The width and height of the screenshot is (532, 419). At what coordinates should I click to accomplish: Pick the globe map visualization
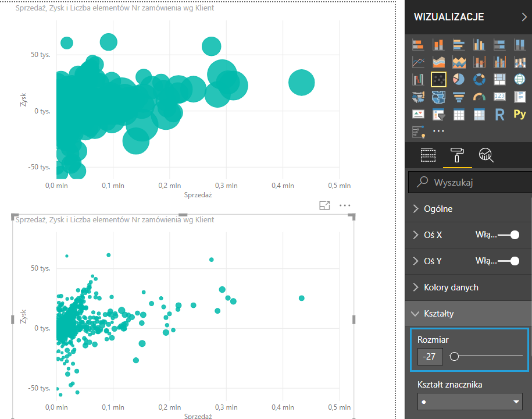[519, 79]
